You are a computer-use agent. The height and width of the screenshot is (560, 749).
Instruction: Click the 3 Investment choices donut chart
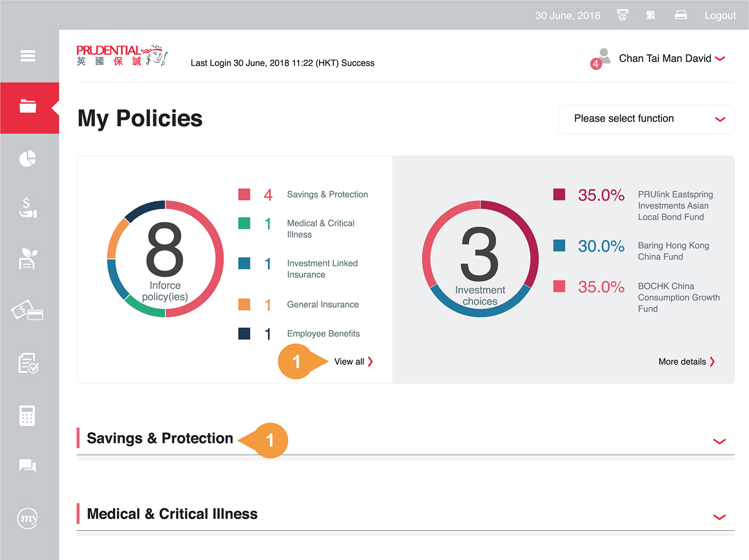[480, 259]
